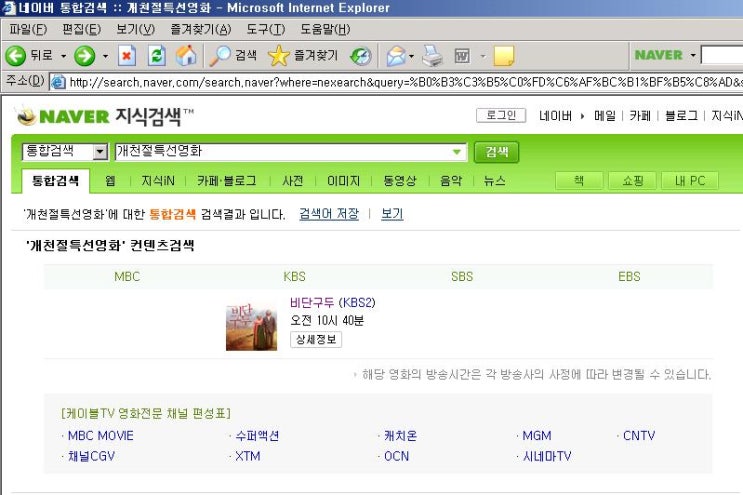This screenshot has height=495, width=743.
Task: Switch to the 동영상 tab
Action: (400, 181)
